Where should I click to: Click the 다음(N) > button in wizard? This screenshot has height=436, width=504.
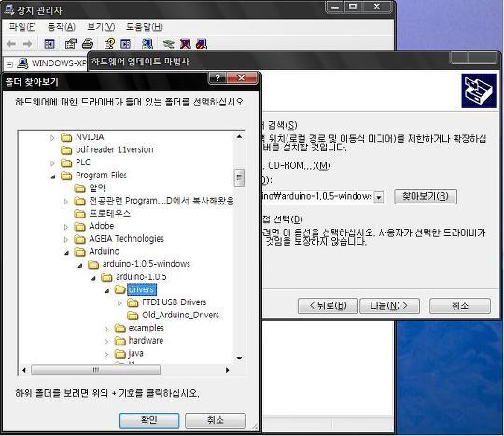coord(389,305)
